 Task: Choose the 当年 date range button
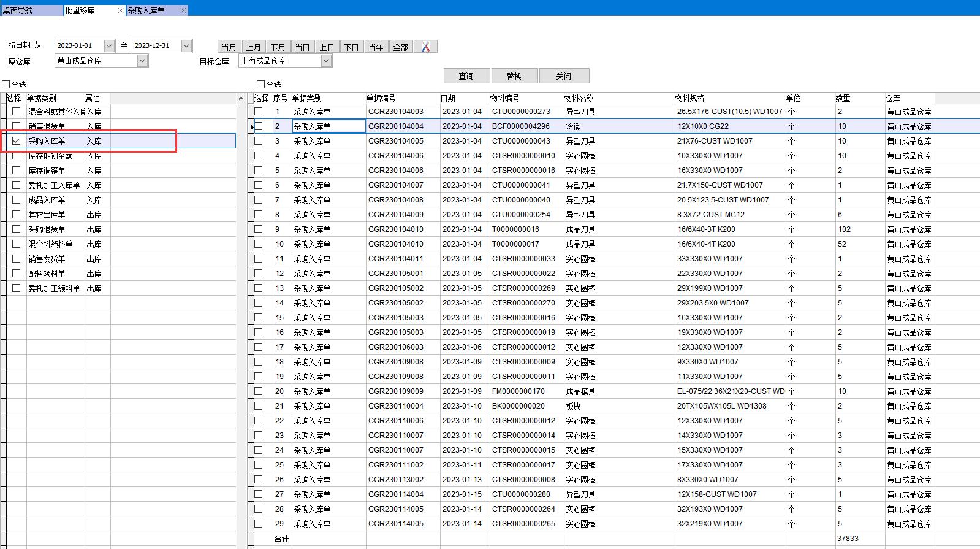point(376,47)
